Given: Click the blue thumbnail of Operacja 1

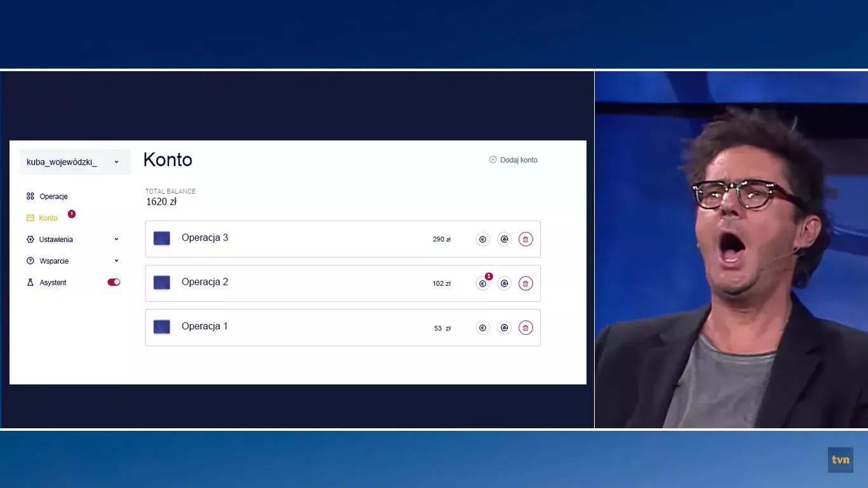Looking at the screenshot, I should 162,327.
